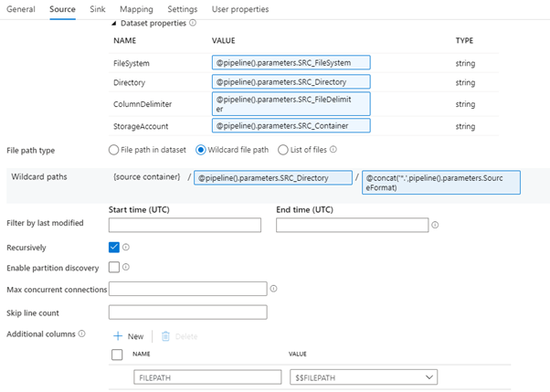
Task: Click the Delete column button
Action: coord(180,336)
